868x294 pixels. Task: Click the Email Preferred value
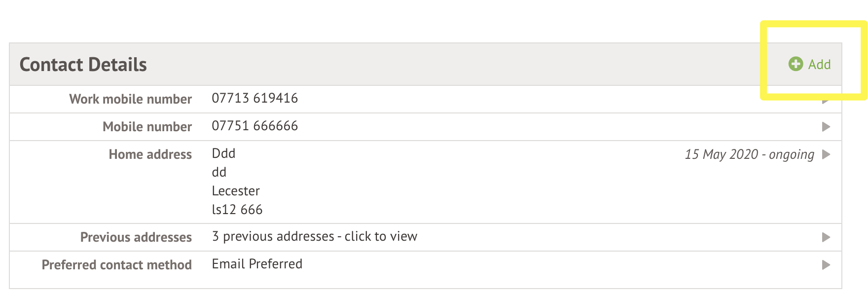(x=257, y=264)
